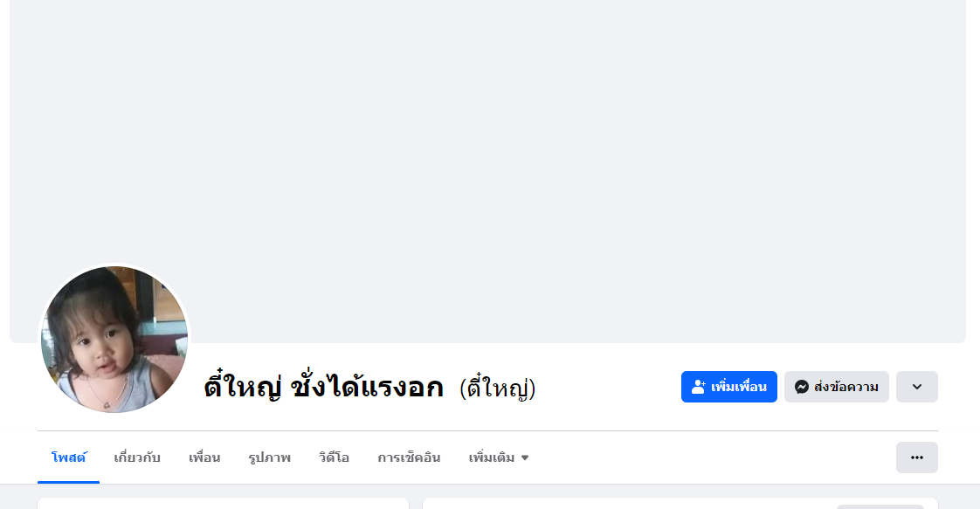This screenshot has height=509, width=980.
Task: Click the small caret beside เพิ่มเติม
Action: tap(525, 457)
